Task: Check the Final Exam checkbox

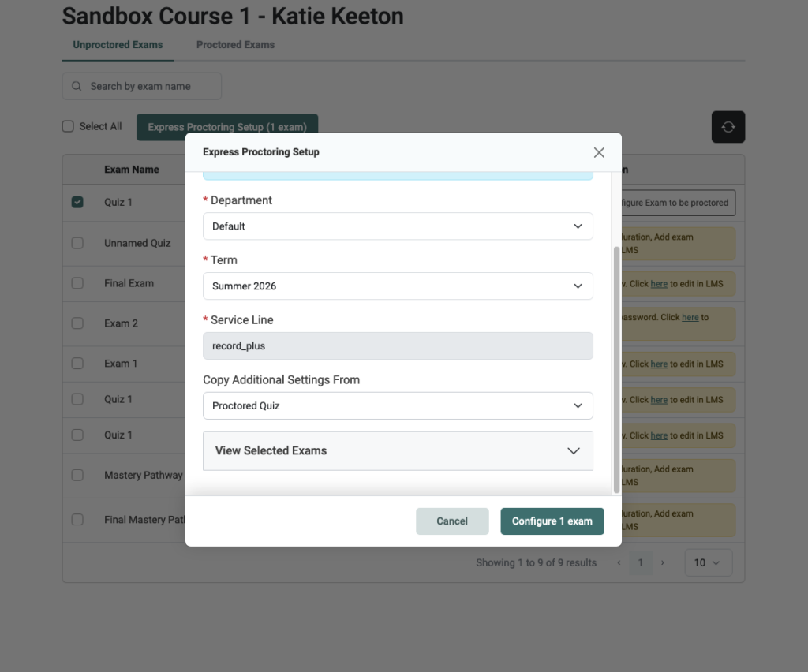Action: [77, 283]
